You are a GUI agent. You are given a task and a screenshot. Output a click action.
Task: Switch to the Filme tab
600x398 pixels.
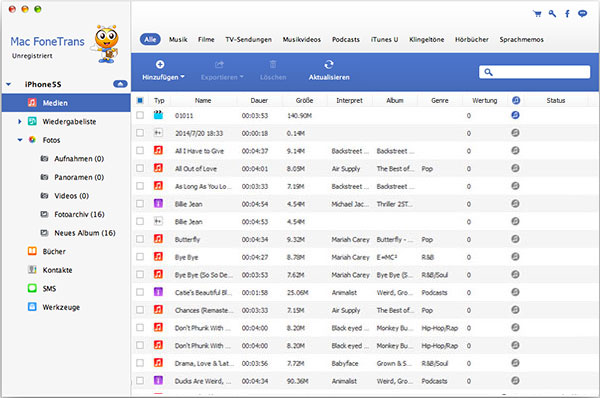pos(206,39)
